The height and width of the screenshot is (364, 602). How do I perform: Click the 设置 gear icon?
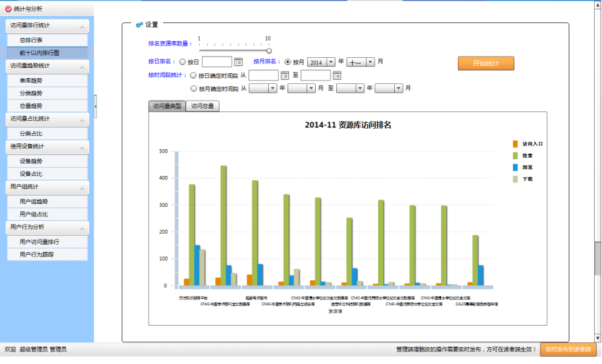click(139, 25)
